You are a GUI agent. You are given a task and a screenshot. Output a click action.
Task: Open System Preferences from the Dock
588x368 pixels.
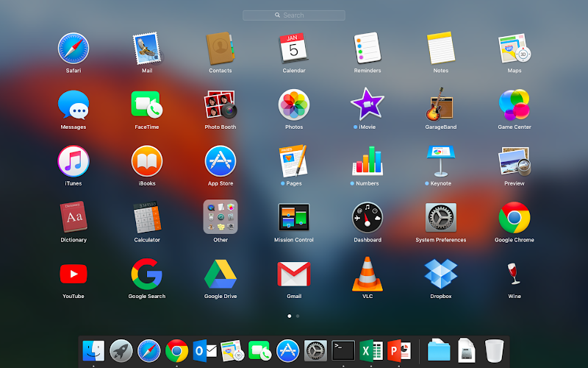[x=315, y=351]
